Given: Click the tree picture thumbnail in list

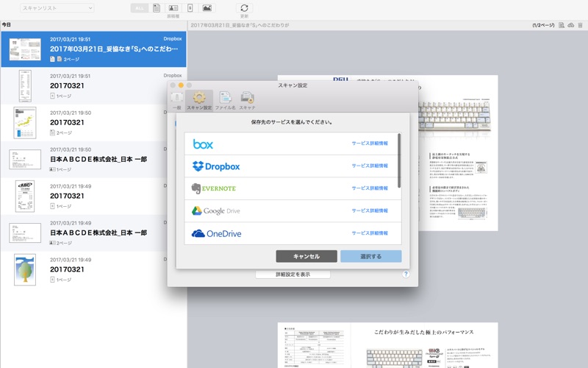Looking at the screenshot, I should (25, 269).
